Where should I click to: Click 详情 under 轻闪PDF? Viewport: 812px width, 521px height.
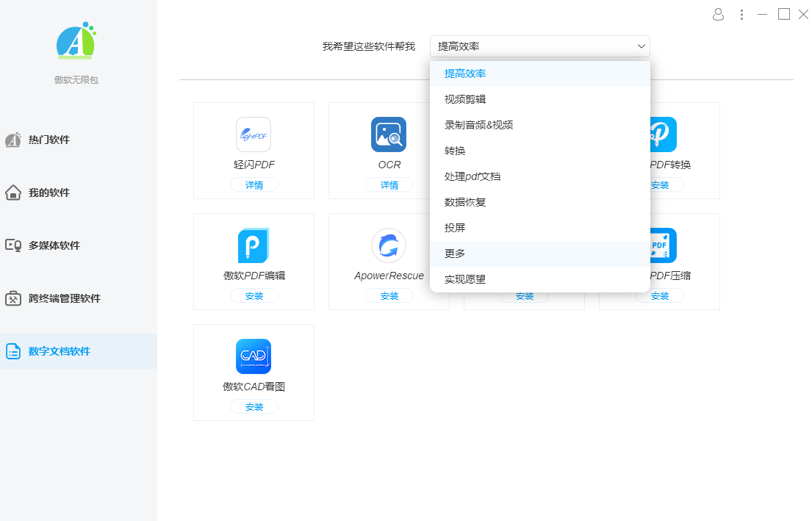click(x=254, y=184)
